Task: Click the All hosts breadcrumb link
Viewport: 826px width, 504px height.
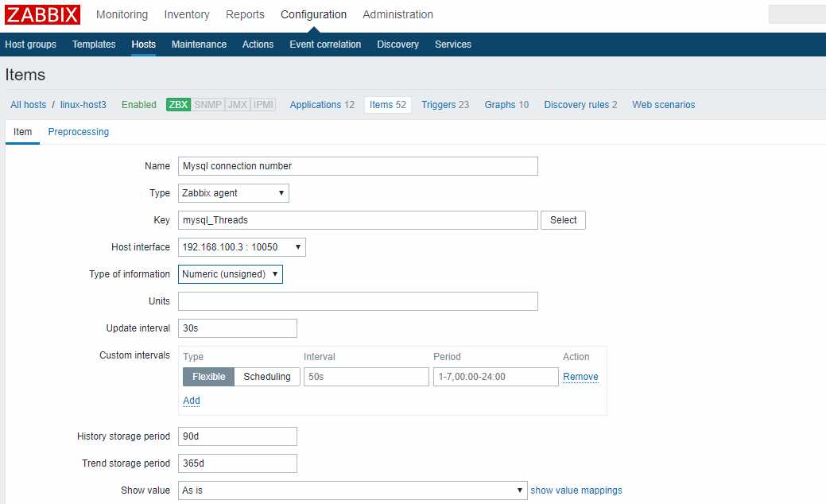Action: tap(29, 105)
